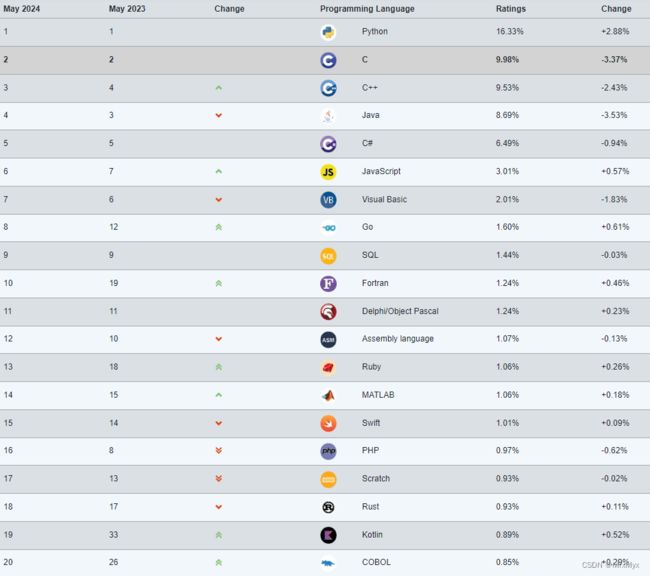Click double down arrow in PHP row
650x576 pixels.
218,450
